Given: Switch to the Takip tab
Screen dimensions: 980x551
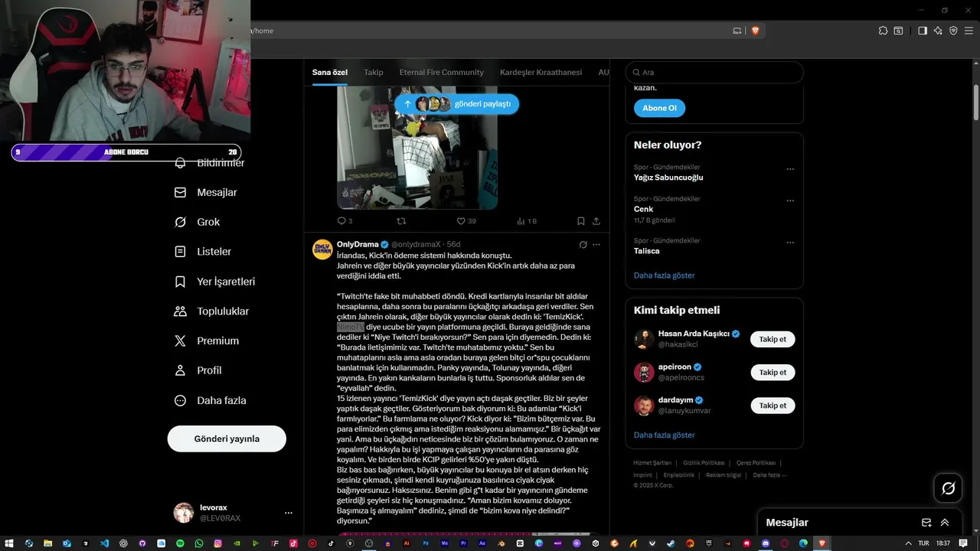Looking at the screenshot, I should 374,72.
